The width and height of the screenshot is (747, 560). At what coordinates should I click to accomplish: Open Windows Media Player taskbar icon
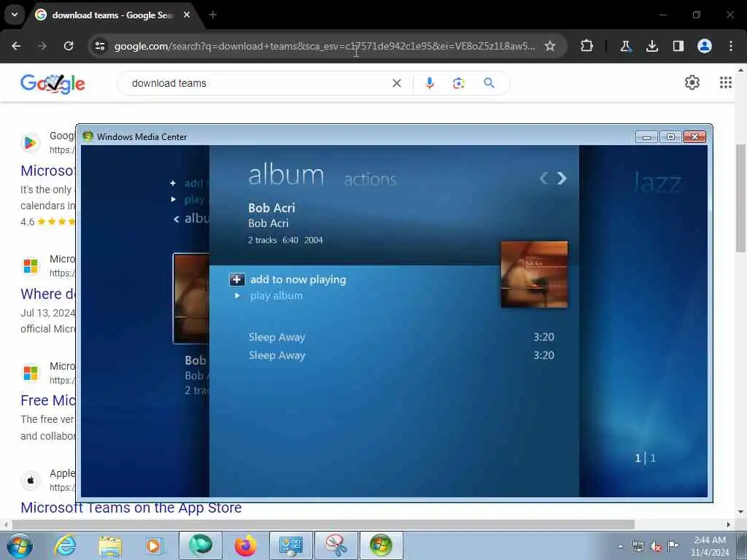tap(154, 545)
